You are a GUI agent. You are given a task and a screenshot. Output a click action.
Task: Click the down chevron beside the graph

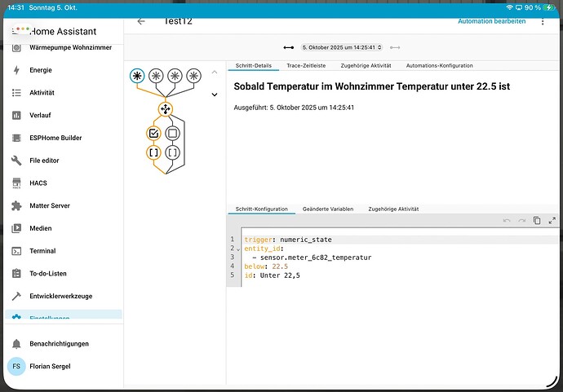[215, 95]
